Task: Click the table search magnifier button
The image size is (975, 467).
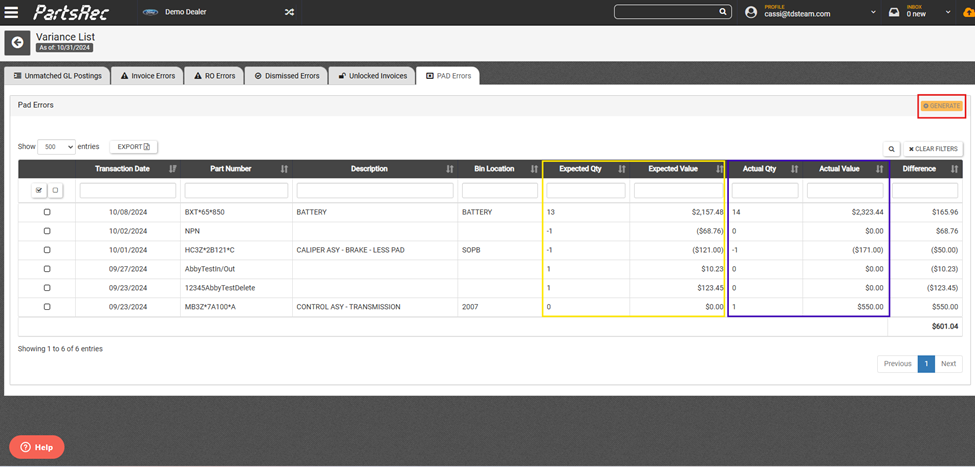Action: coord(891,149)
